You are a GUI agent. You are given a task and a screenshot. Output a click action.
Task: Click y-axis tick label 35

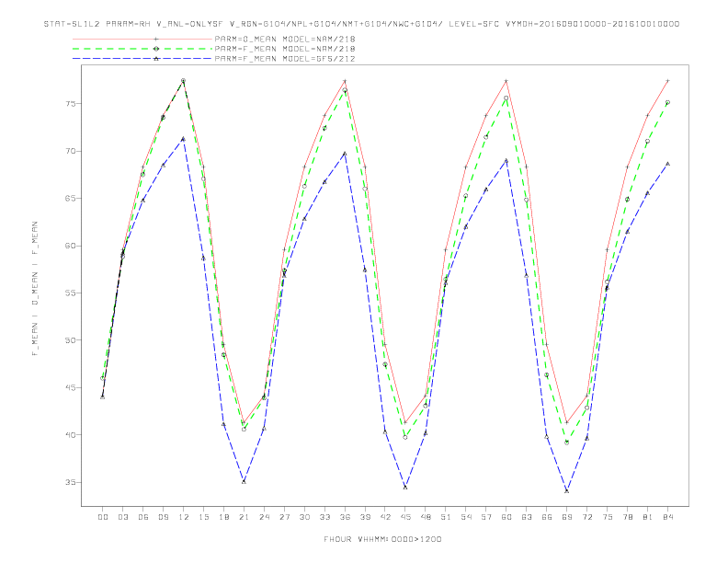(71, 482)
